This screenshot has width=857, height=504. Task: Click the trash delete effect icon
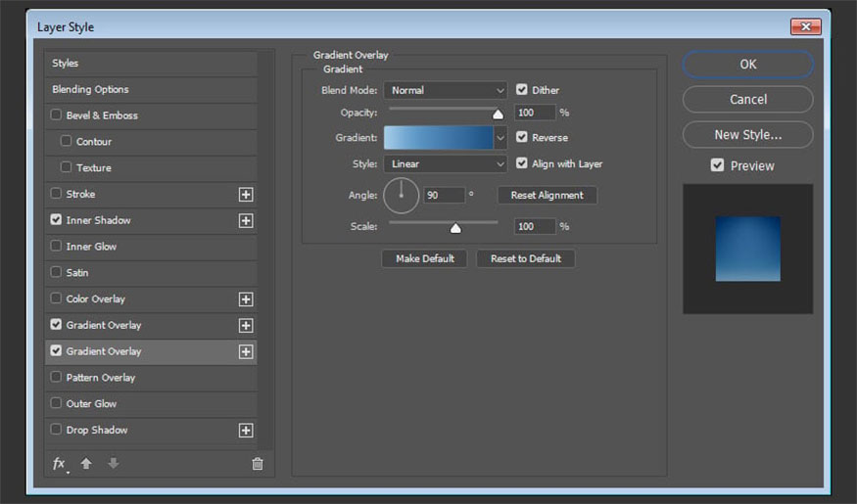(x=258, y=464)
